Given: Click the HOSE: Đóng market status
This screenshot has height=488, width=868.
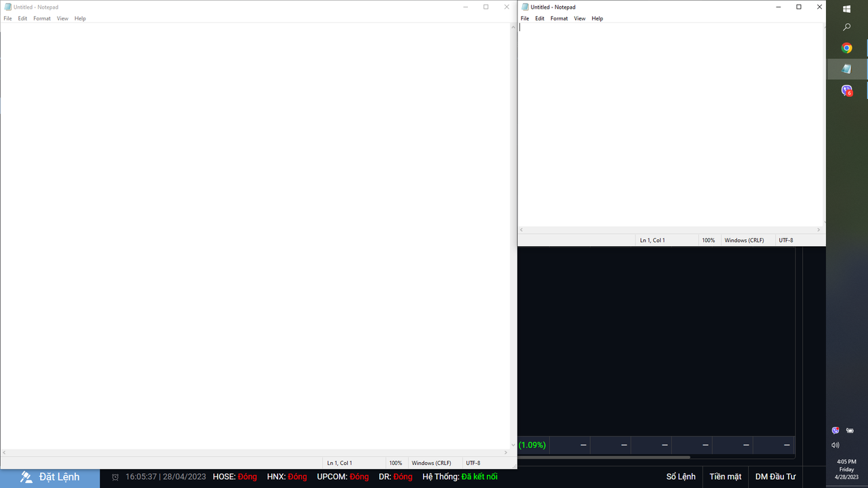Looking at the screenshot, I should tap(235, 477).
